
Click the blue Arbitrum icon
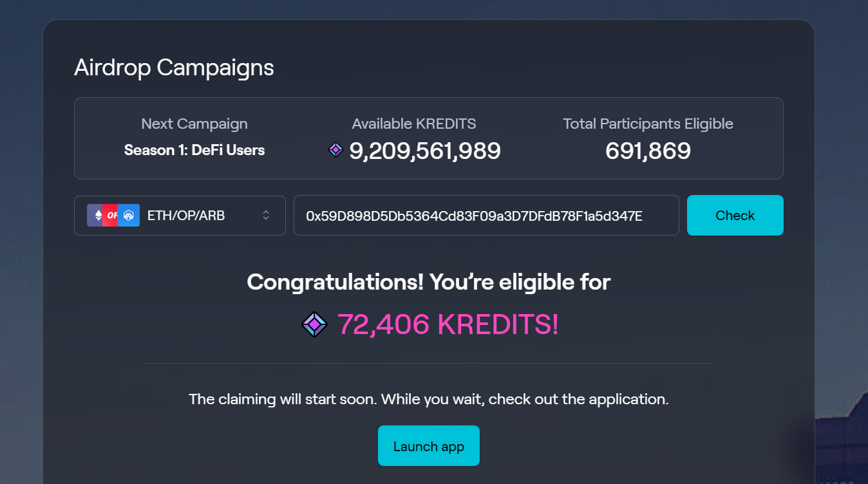click(x=129, y=216)
